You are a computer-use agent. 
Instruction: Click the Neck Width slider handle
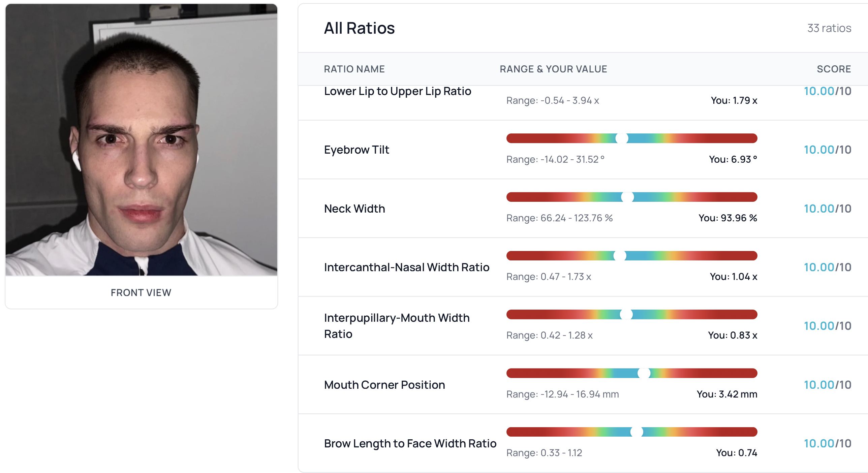(627, 197)
